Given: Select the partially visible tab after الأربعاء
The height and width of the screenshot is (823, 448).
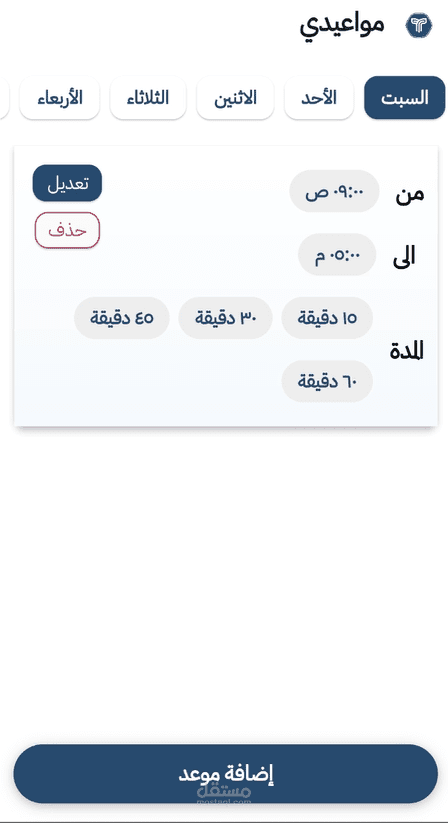Looking at the screenshot, I should [4, 98].
